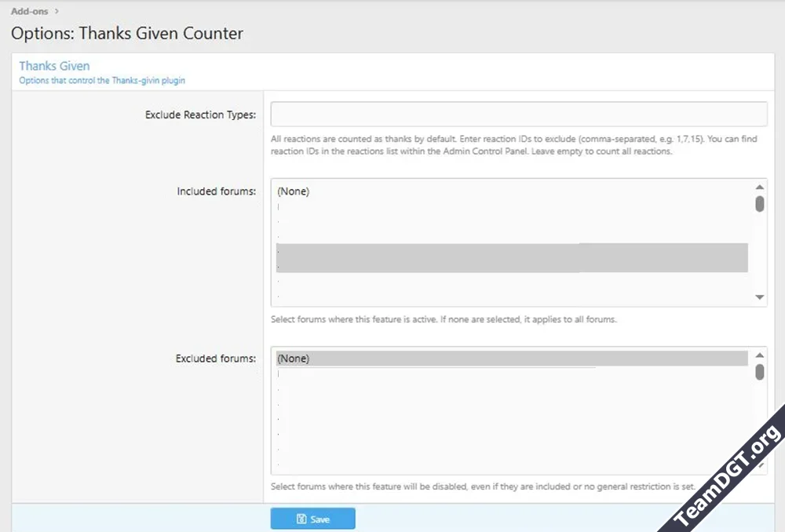The height and width of the screenshot is (532, 785).
Task: Click the Options: Thanks Given Counter title
Action: pyautogui.click(x=127, y=34)
